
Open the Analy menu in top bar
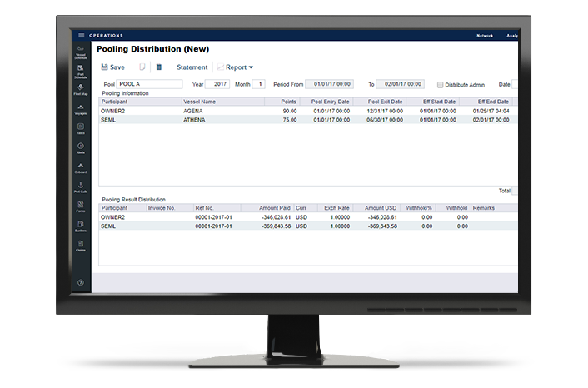tap(512, 36)
